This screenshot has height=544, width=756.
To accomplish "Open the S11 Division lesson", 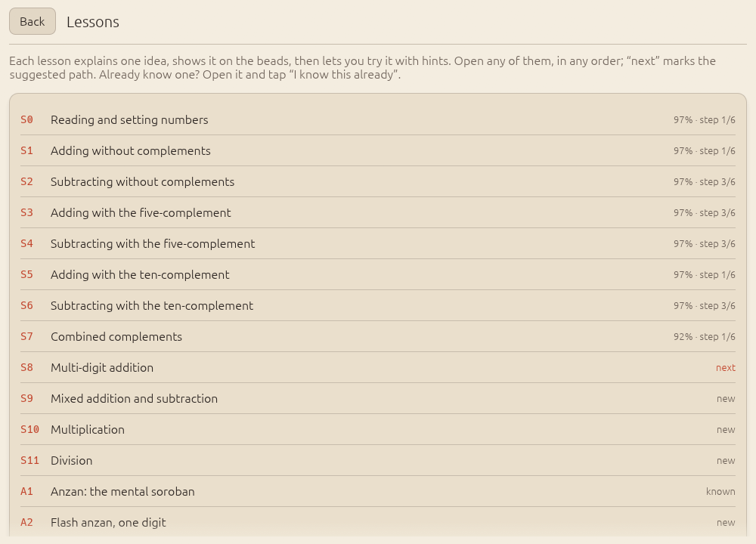I will coord(377,461).
